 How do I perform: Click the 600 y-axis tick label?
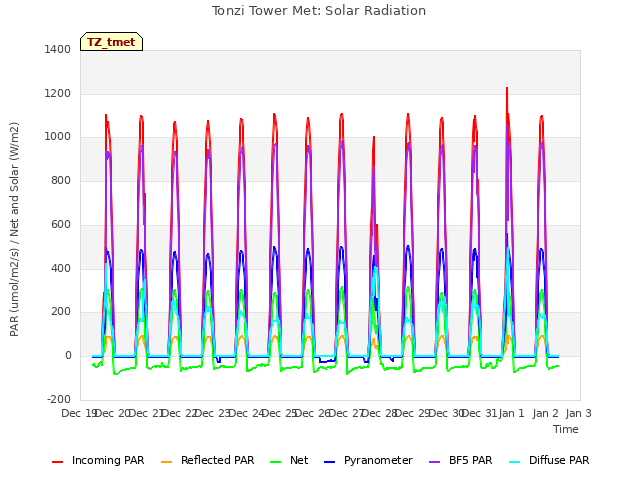(x=61, y=224)
